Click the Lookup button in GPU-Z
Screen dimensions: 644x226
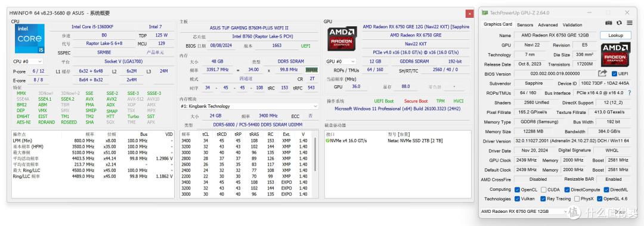615,35
